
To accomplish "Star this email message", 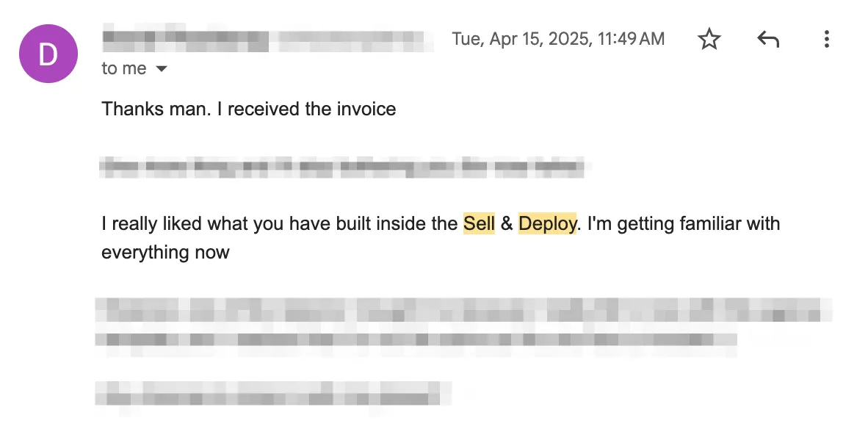I will [x=709, y=40].
